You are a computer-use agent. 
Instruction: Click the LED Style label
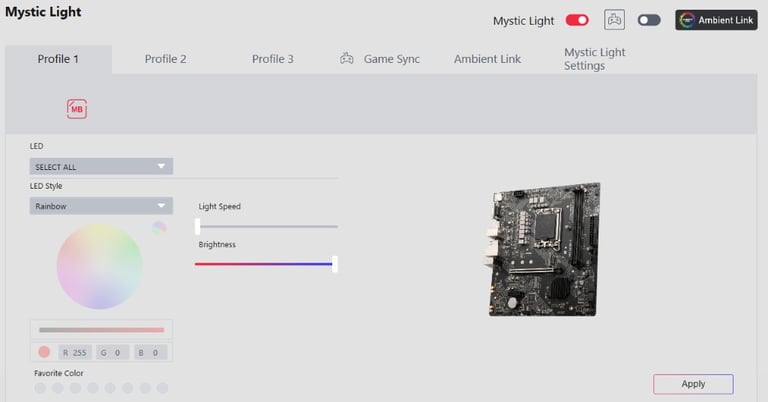click(x=46, y=186)
